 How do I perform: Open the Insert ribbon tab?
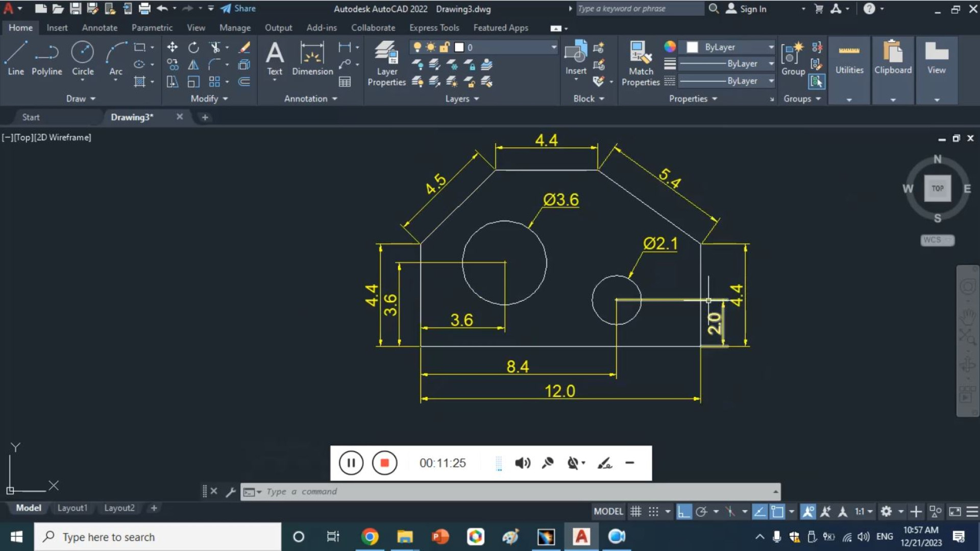coord(57,28)
